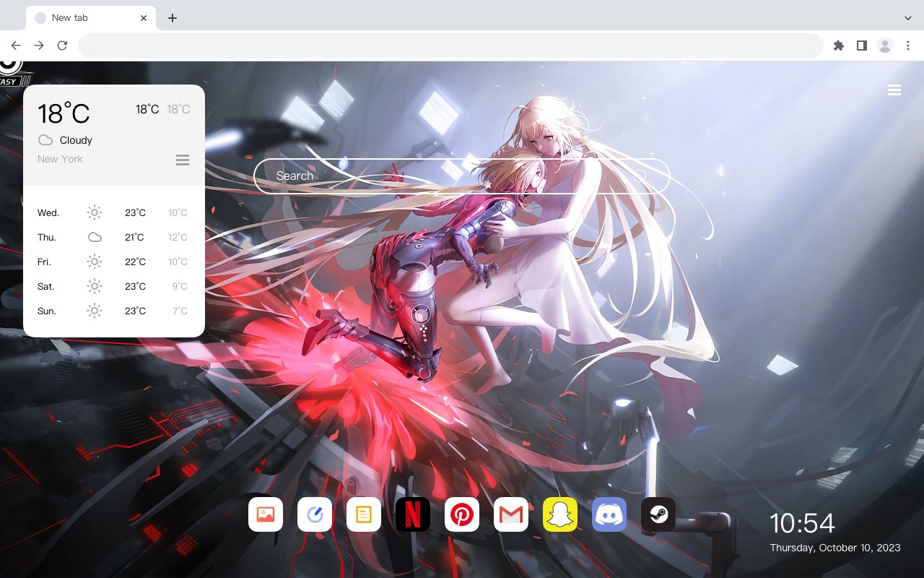The height and width of the screenshot is (578, 924).
Task: Click the browser Extensions puzzle icon
Action: (838, 46)
